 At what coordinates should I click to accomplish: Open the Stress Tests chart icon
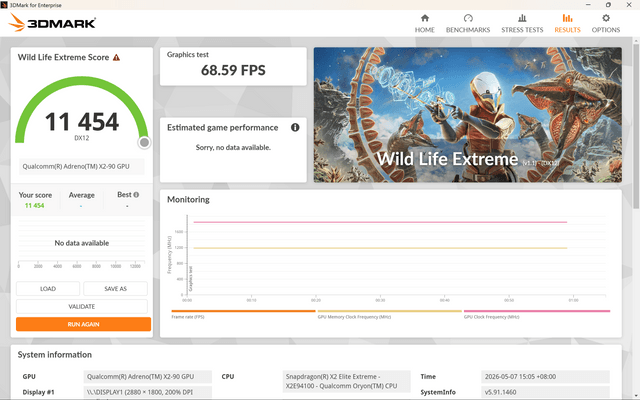522,18
